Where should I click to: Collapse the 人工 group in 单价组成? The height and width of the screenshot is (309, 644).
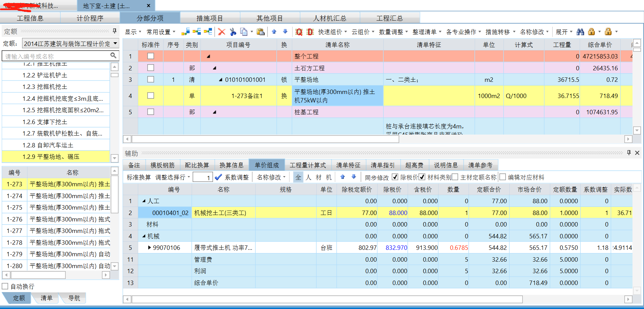144,201
